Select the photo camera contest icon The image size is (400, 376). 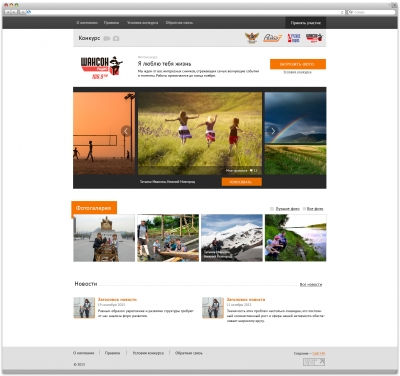tap(116, 38)
